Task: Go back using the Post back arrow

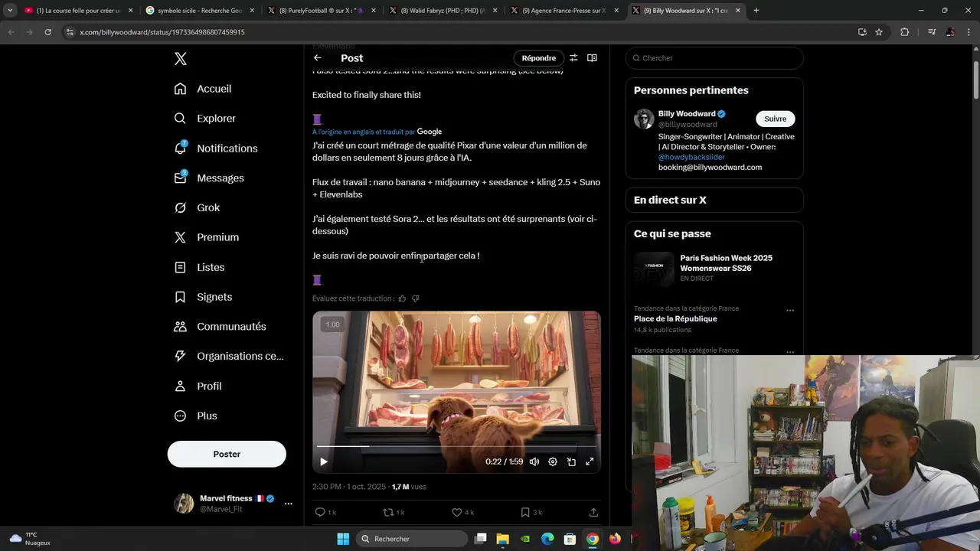Action: [x=318, y=58]
